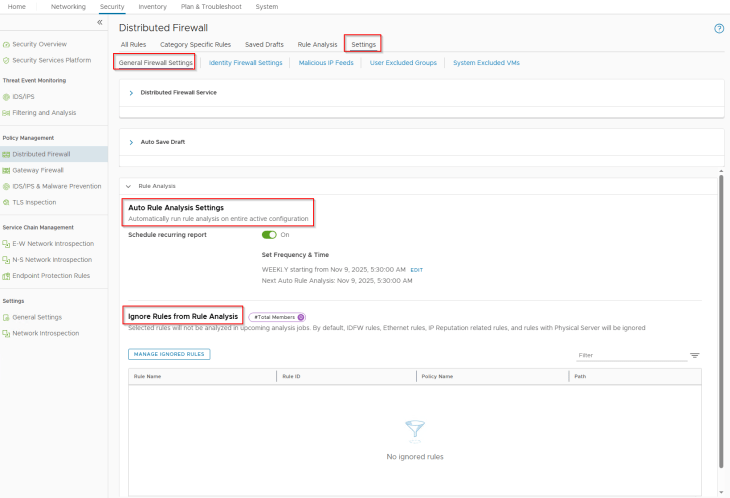The image size is (730, 498).
Task: Click EDIT link next to weekly schedule
Action: click(417, 270)
